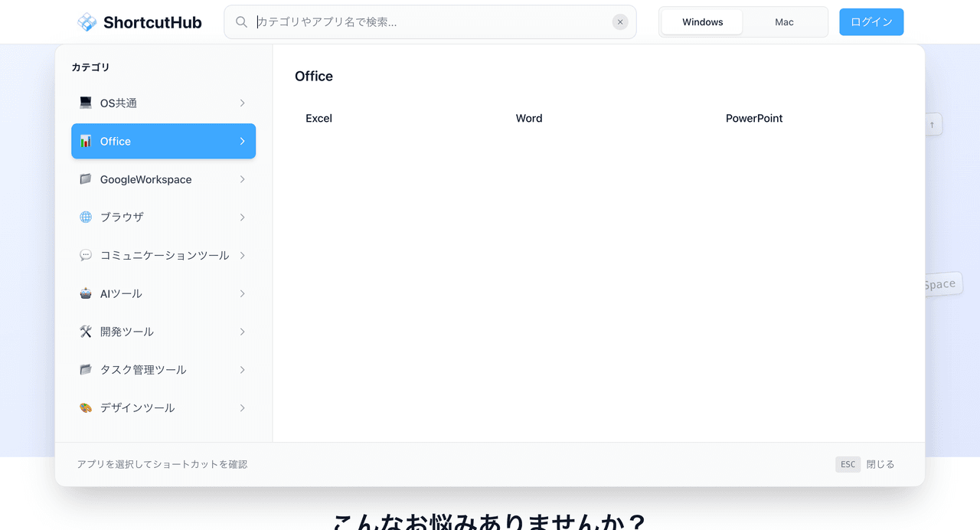Switch platform to Mac
980x530 pixels.
[784, 22]
